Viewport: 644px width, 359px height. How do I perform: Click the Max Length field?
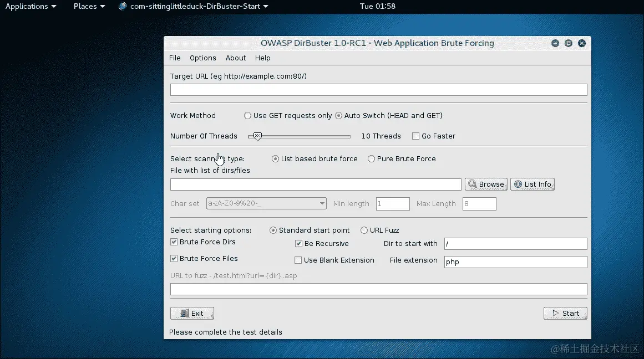click(x=479, y=204)
